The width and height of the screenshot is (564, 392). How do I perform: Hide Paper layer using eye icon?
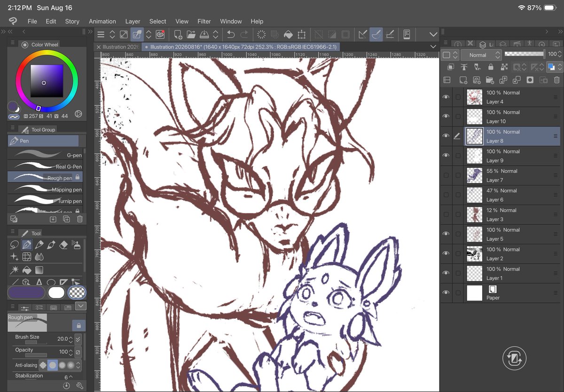[x=446, y=293]
